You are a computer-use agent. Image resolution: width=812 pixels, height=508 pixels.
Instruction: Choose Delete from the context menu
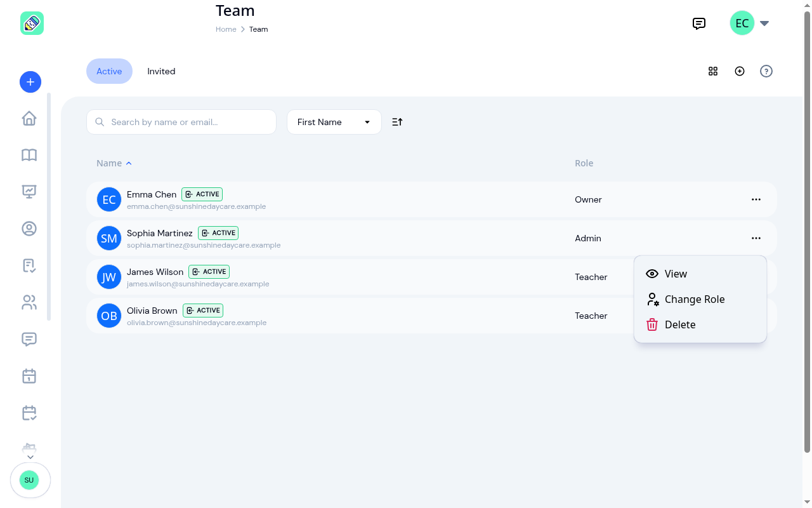(x=700, y=324)
